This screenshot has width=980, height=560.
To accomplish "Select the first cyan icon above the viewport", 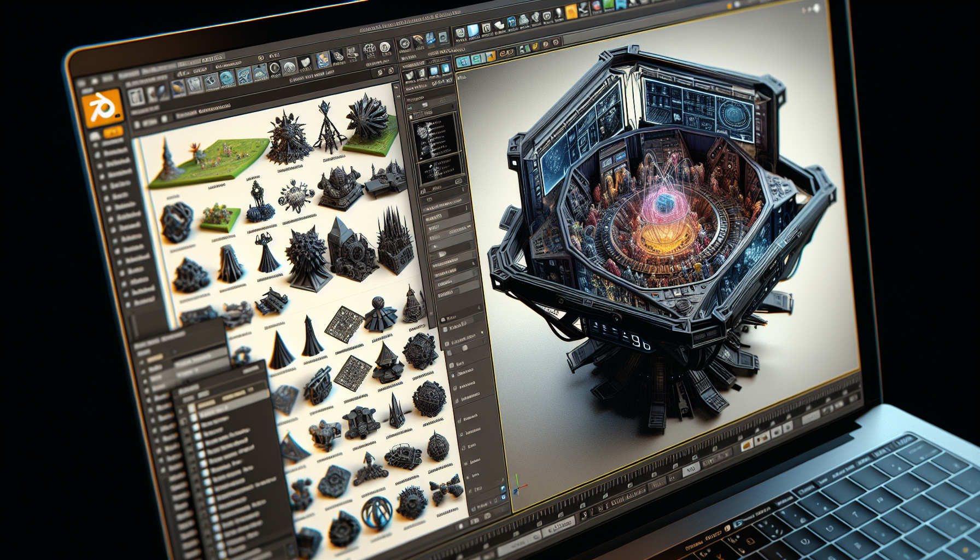I will (463, 61).
